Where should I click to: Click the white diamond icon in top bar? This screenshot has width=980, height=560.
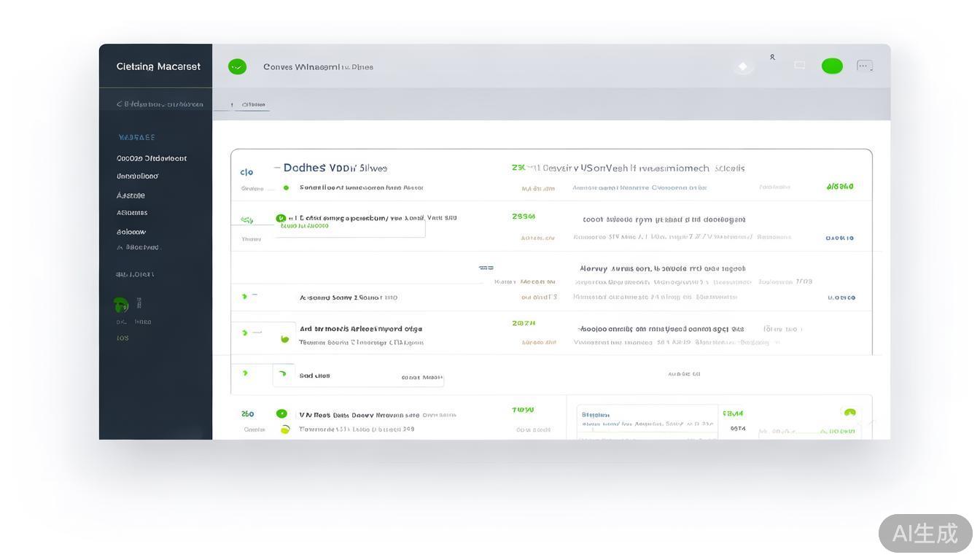click(742, 67)
